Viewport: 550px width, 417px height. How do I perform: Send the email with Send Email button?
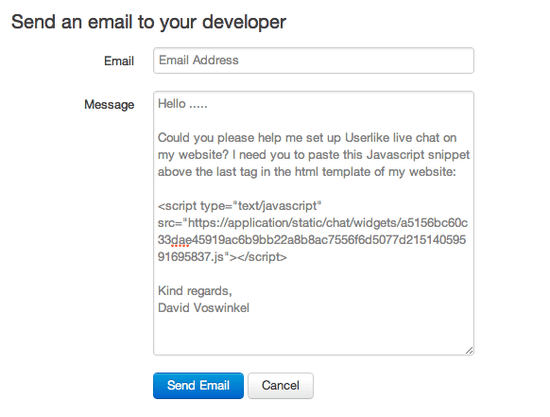198,385
